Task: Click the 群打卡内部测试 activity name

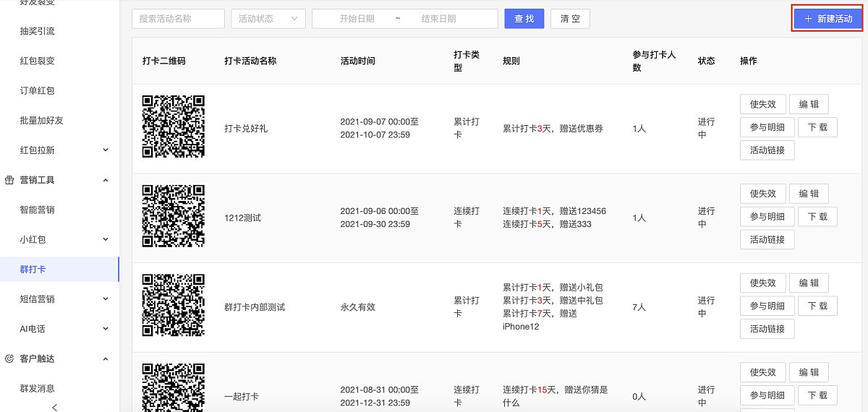Action: [x=255, y=307]
